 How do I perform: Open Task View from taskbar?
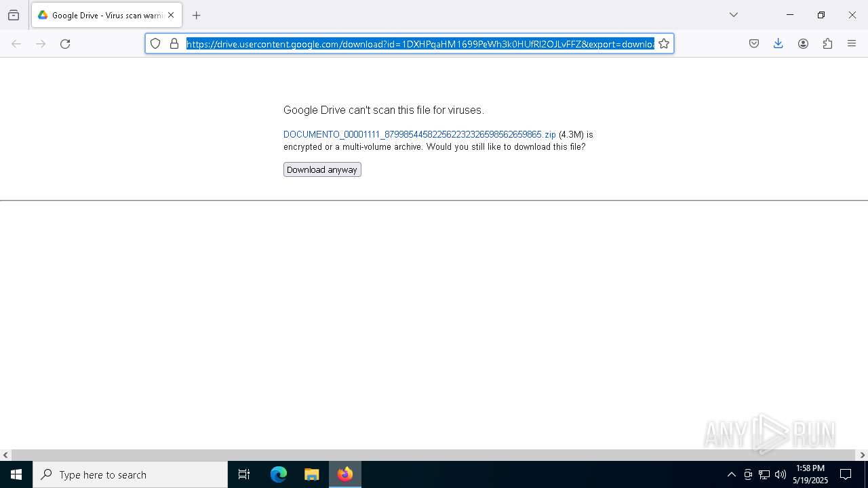244,474
